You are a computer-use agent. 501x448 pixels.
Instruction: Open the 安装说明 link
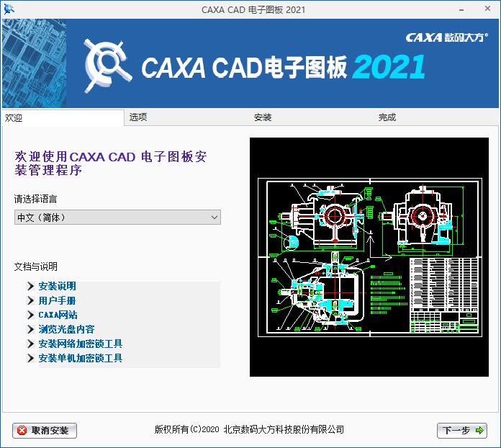[57, 286]
